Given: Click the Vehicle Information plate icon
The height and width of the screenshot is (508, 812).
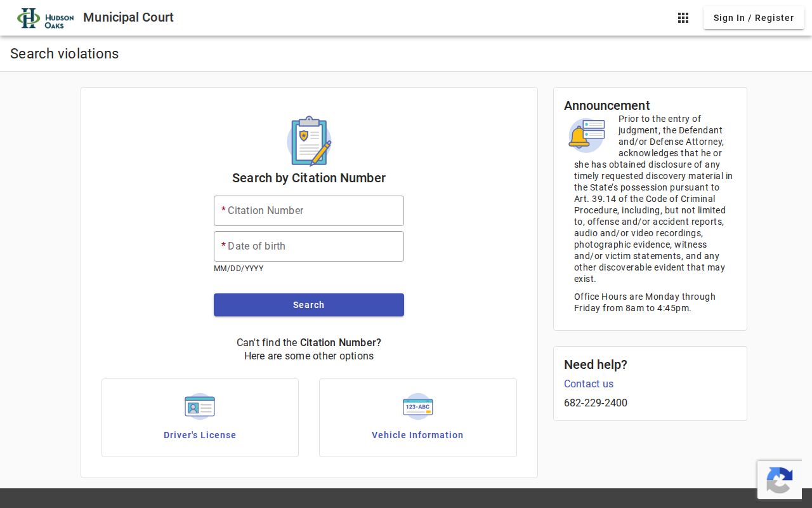Looking at the screenshot, I should [417, 406].
